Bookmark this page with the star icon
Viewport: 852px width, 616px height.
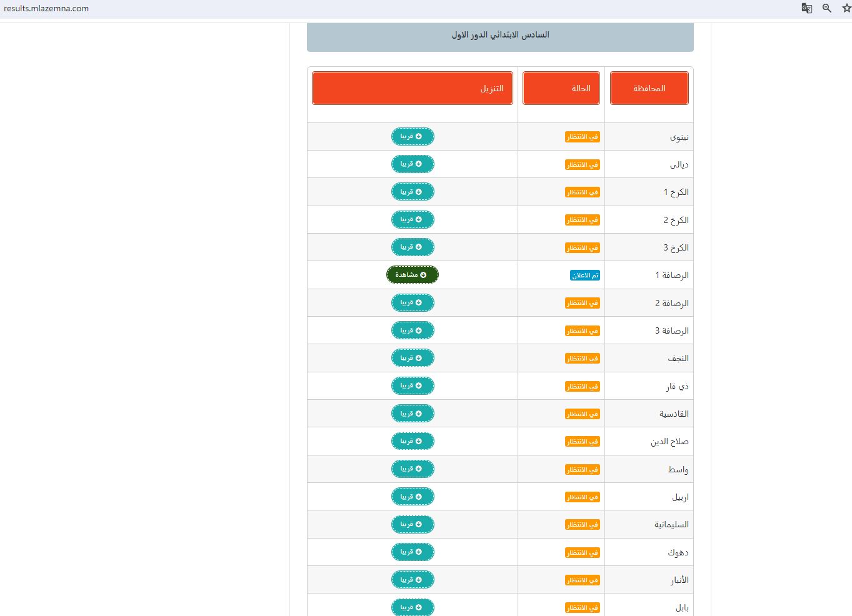(x=846, y=8)
